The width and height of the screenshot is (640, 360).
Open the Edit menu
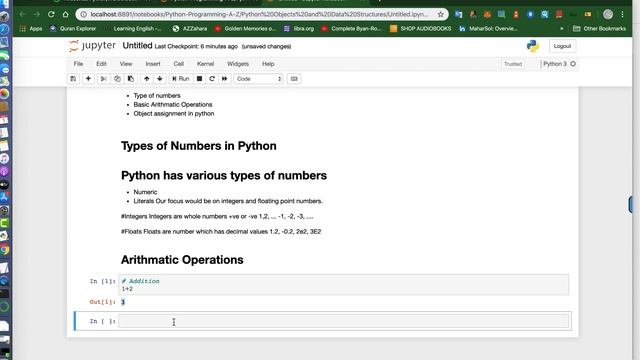[x=101, y=64]
